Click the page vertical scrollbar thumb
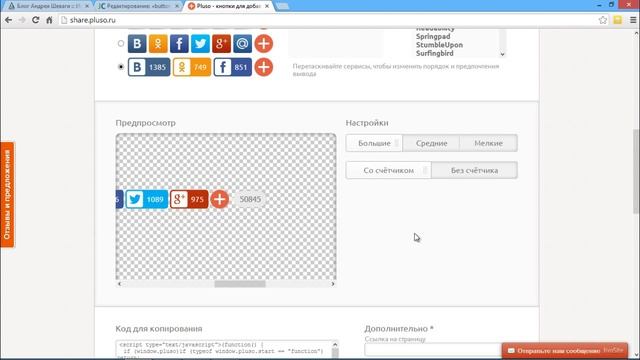The width and height of the screenshot is (640, 360). 636,171
